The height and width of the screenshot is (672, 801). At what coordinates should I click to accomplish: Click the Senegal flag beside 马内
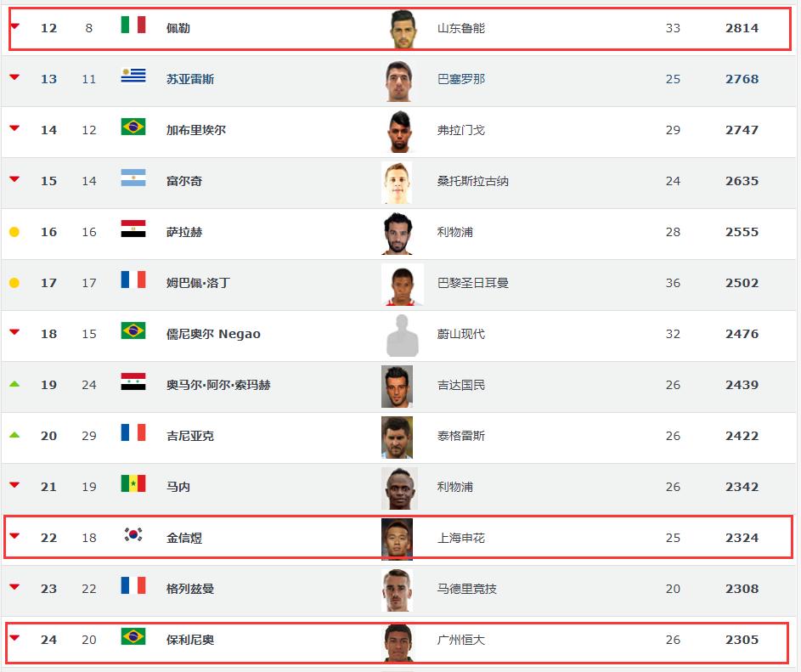[133, 483]
